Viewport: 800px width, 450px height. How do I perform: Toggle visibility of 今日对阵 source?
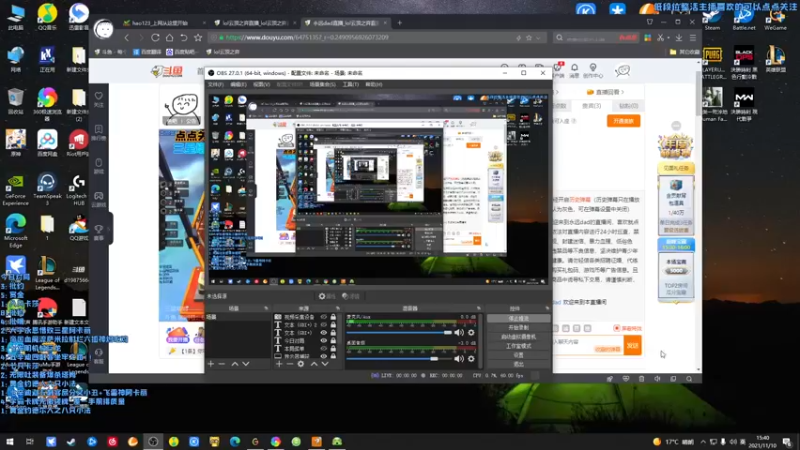(323, 340)
